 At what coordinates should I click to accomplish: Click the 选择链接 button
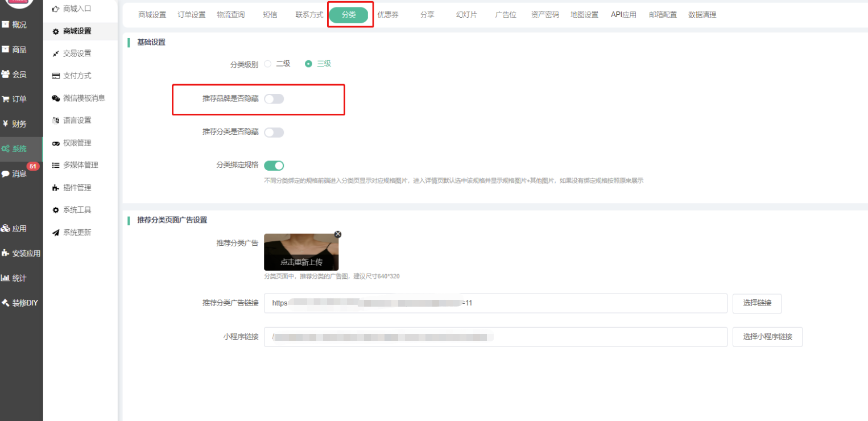pyautogui.click(x=757, y=303)
